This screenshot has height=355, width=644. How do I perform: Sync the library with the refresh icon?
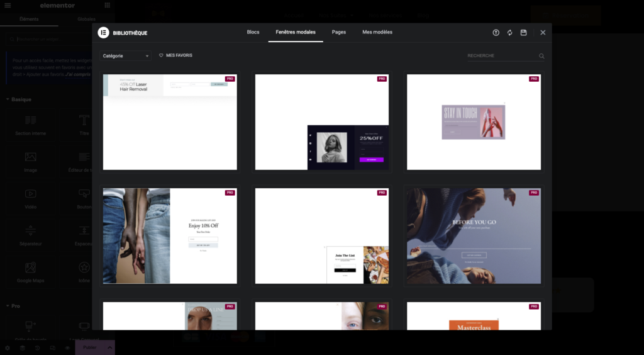click(510, 33)
